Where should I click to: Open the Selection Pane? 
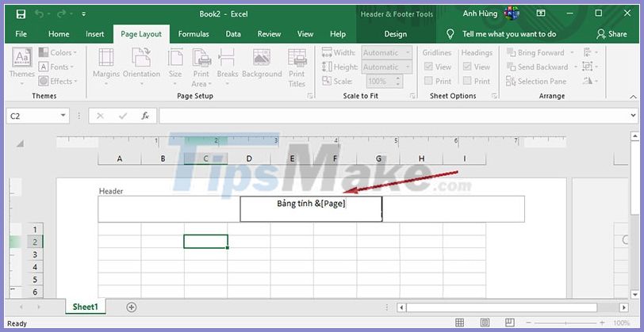tap(537, 82)
